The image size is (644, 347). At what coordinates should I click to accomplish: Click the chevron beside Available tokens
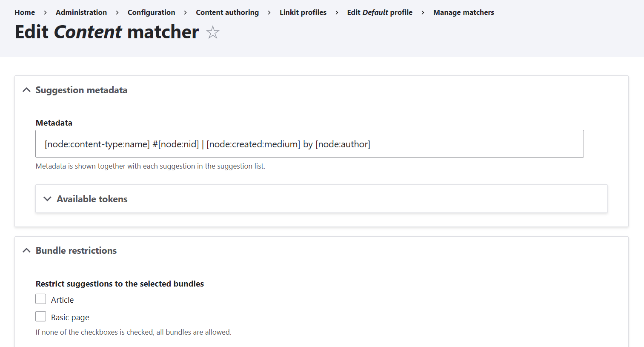[x=47, y=199]
